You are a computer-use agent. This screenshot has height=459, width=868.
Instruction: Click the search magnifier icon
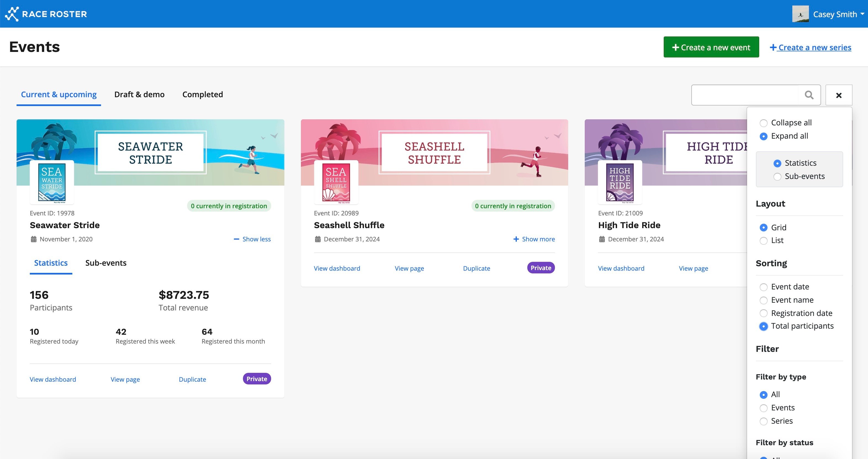point(809,95)
